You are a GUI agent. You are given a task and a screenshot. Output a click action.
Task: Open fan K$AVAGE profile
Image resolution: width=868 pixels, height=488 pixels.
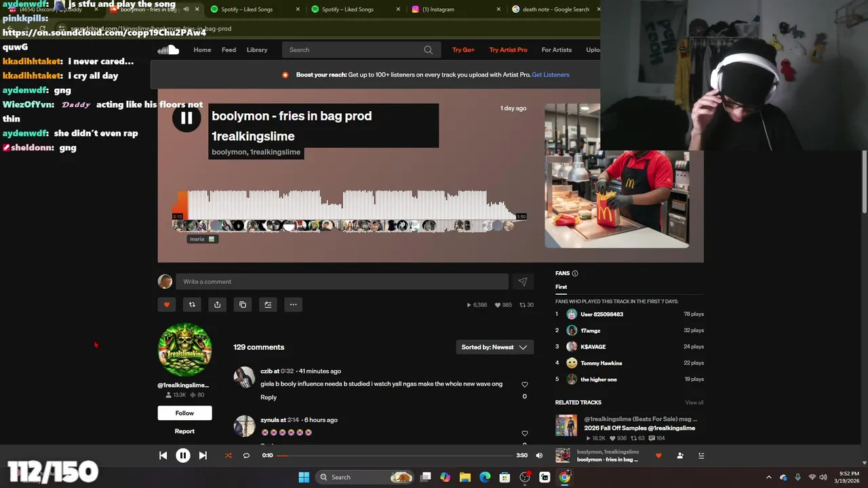593,347
